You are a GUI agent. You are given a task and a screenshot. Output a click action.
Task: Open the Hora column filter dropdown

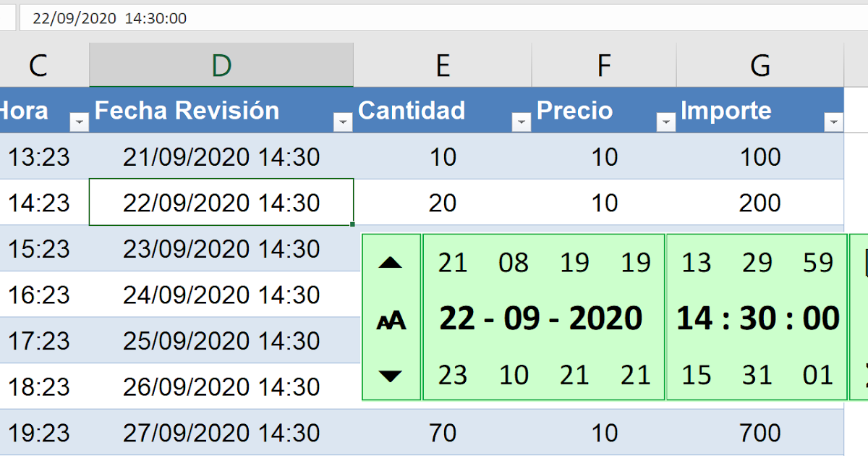coord(79,123)
